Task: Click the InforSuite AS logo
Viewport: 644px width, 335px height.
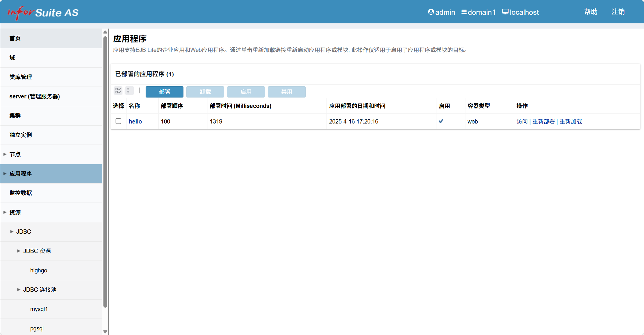Action: (x=43, y=12)
